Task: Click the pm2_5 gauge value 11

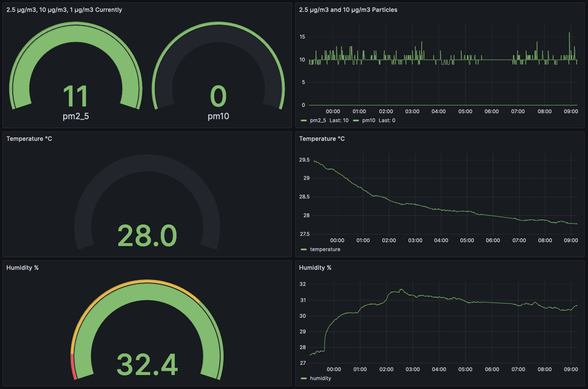Action: point(76,96)
